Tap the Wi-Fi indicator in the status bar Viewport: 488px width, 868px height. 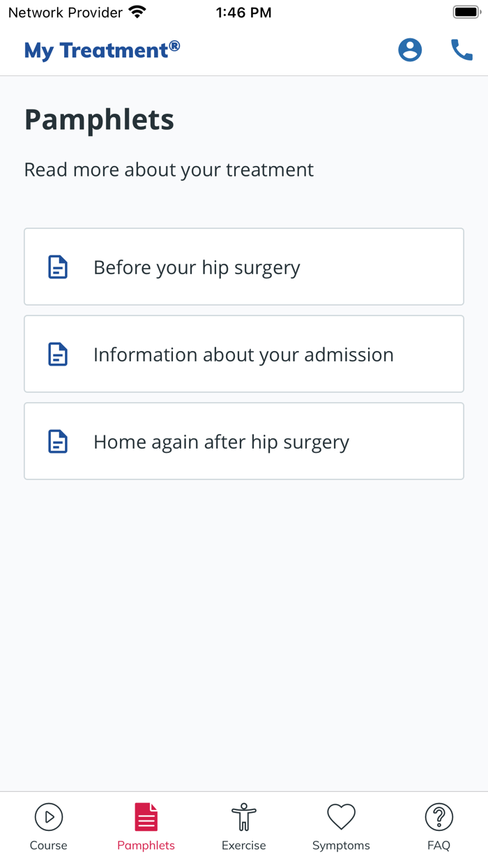137,11
